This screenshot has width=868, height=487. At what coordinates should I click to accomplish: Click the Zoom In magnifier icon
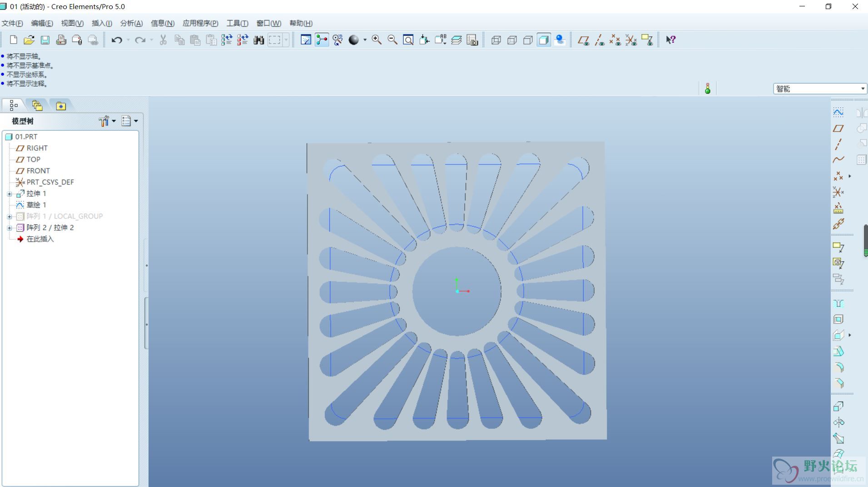tap(377, 40)
